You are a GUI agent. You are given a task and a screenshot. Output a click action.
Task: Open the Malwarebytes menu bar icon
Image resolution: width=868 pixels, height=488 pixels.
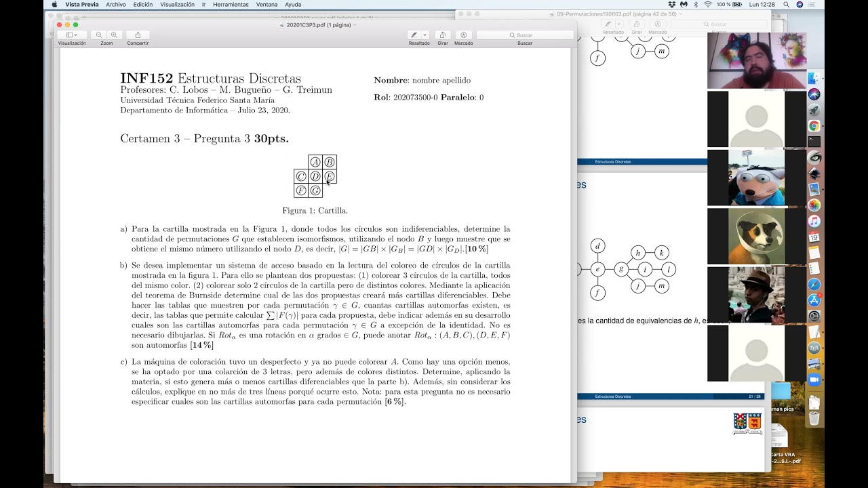tap(684, 4)
